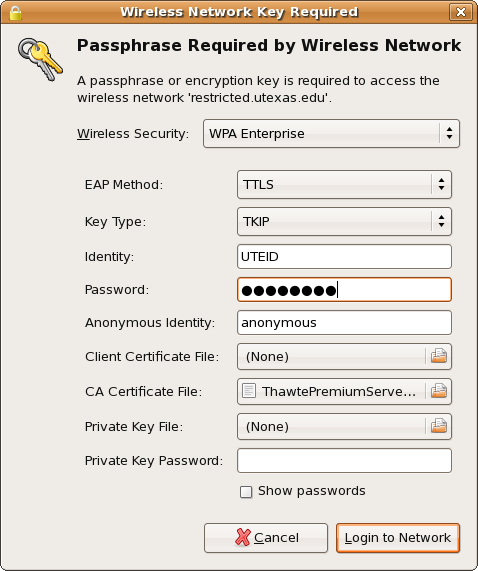Viewport: 478px width, 571px height.
Task: Open the Key Type TKIP dropdown
Action: (x=344, y=221)
